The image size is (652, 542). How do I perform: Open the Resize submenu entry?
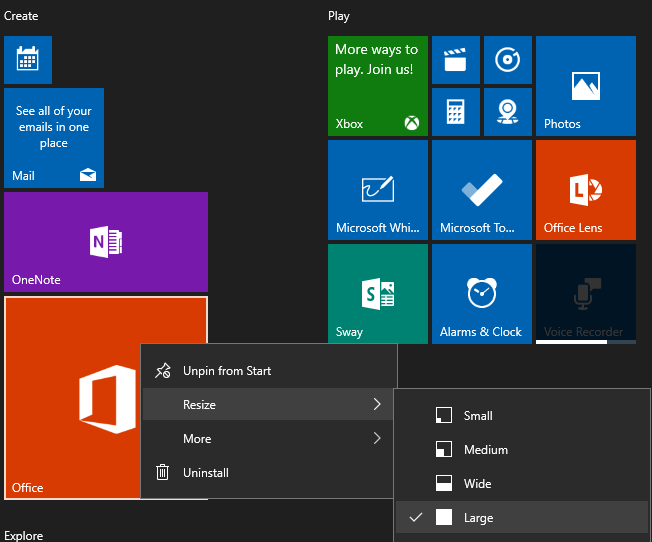point(268,404)
